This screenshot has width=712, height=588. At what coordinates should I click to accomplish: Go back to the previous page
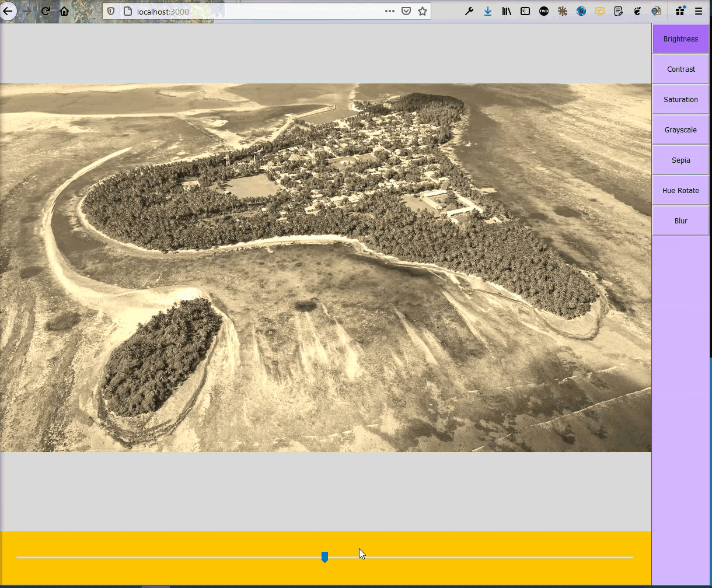click(8, 11)
